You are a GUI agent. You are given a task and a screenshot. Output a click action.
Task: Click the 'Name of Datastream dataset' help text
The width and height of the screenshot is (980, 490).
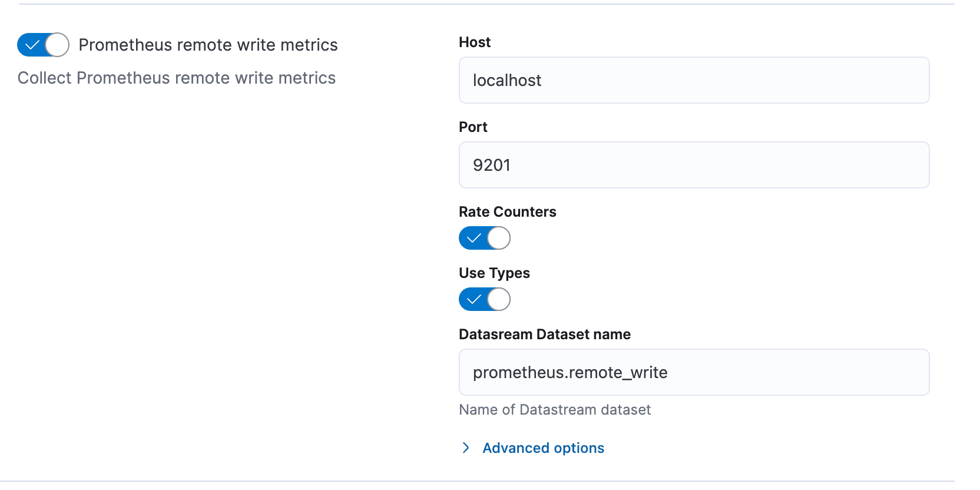click(x=555, y=410)
